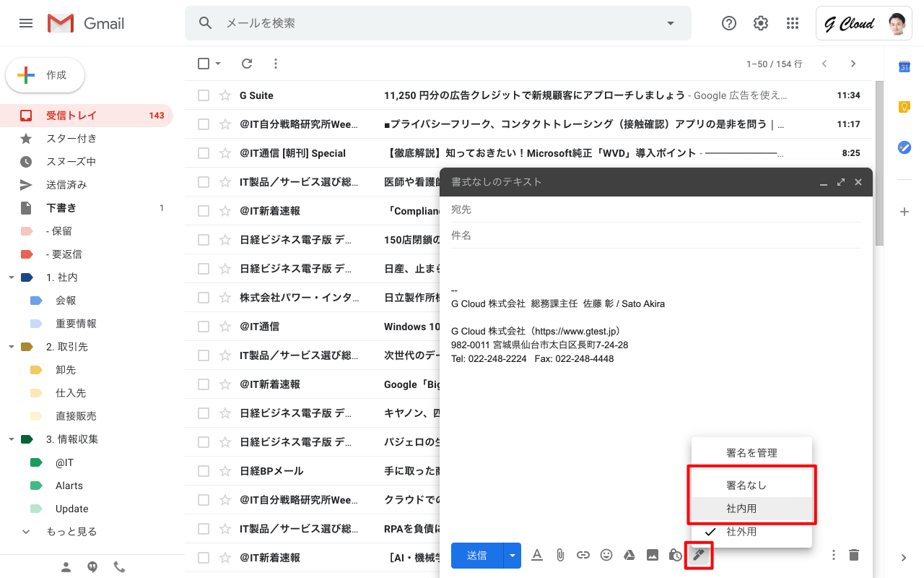This screenshot has height=578, width=924.
Task: Open Gmail support help icon
Action: 729,23
